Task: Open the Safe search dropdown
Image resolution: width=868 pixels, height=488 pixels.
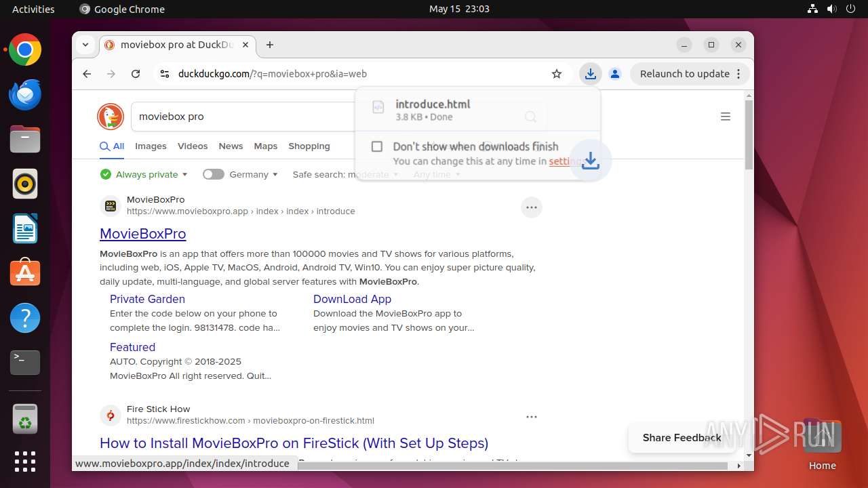Action: 345,174
